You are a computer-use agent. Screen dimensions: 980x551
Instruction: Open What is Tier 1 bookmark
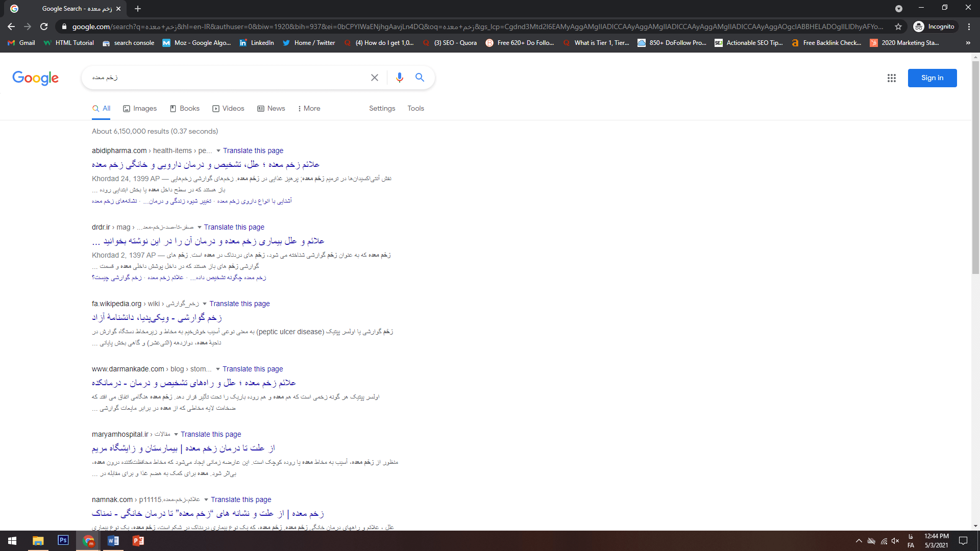tap(596, 43)
